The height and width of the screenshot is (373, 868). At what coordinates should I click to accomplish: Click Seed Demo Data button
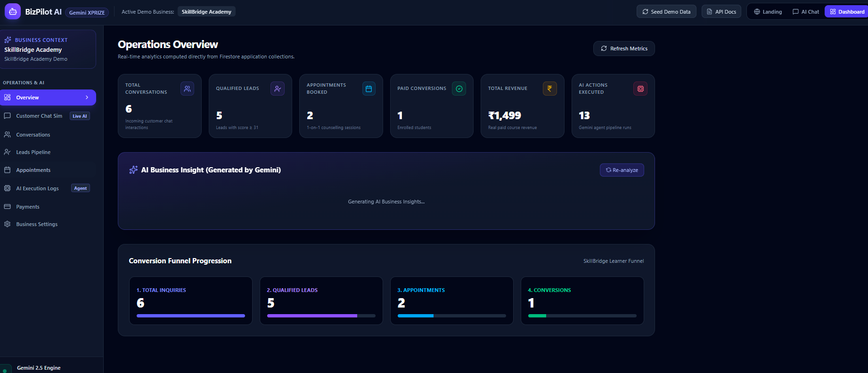click(666, 12)
